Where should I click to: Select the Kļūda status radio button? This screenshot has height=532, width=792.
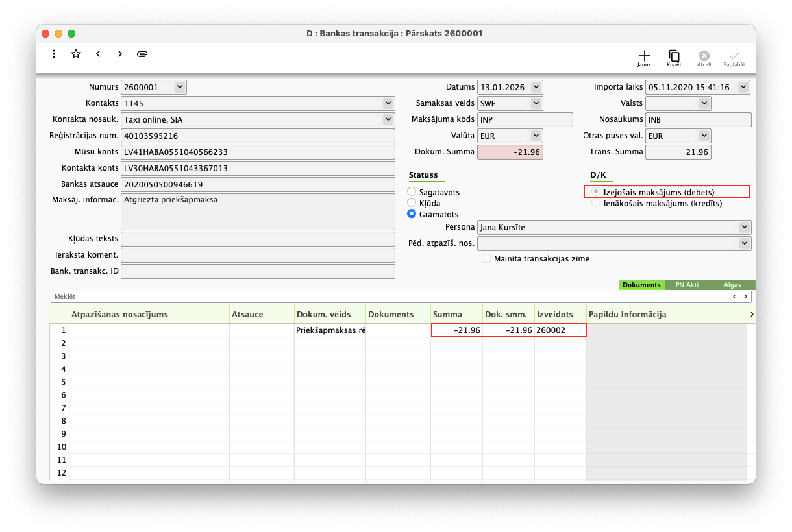[x=412, y=203]
